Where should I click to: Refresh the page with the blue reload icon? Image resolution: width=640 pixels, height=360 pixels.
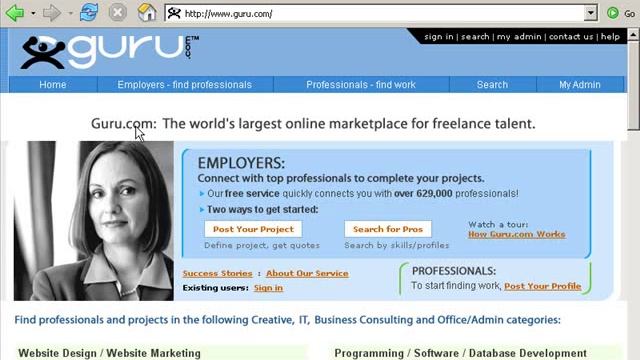click(89, 13)
